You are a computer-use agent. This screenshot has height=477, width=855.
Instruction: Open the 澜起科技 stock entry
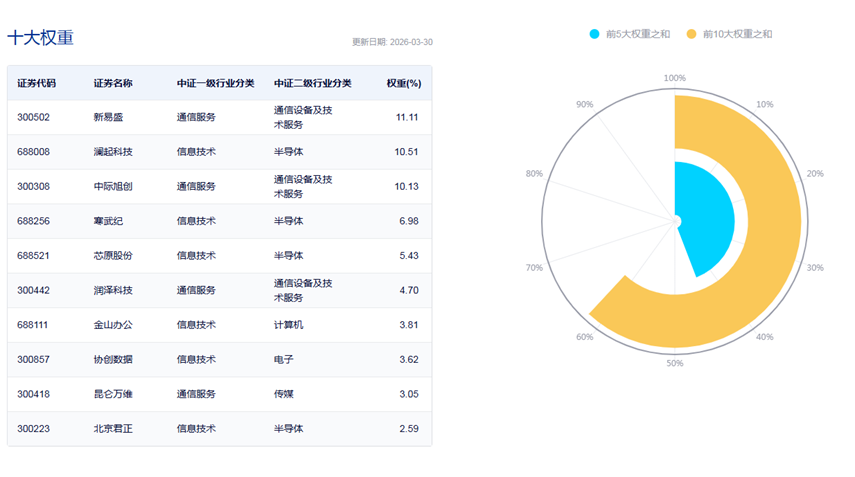(x=113, y=152)
